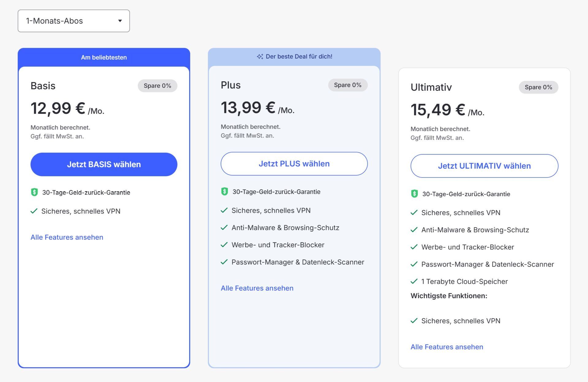Click 30-Tage-Geld-zurück-Garantie text in Ultimativ card
Viewport: 588px width, 382px height.
pos(466,194)
